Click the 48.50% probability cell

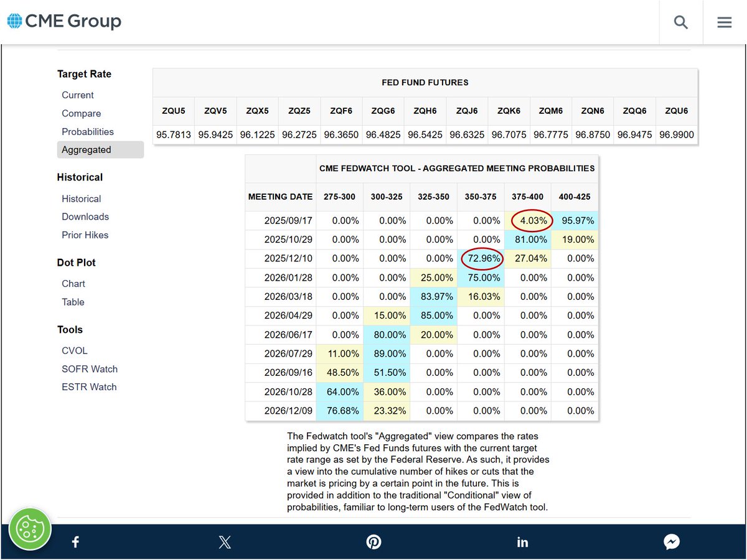[x=339, y=373]
